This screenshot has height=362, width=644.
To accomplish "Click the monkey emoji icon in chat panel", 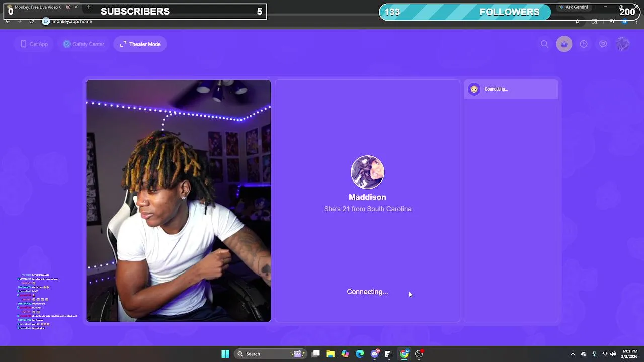I will pyautogui.click(x=474, y=89).
